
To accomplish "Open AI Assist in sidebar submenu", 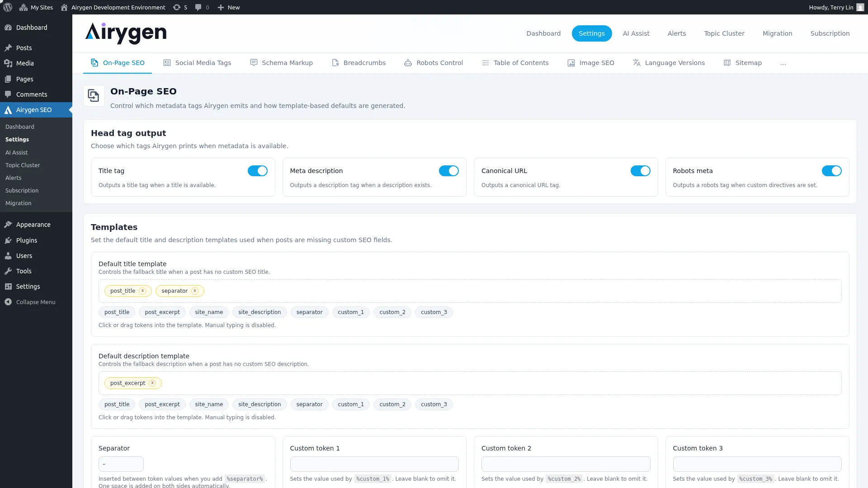I will [17, 153].
